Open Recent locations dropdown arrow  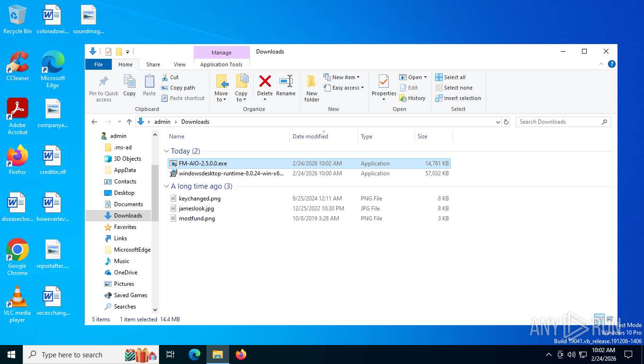pos(119,122)
